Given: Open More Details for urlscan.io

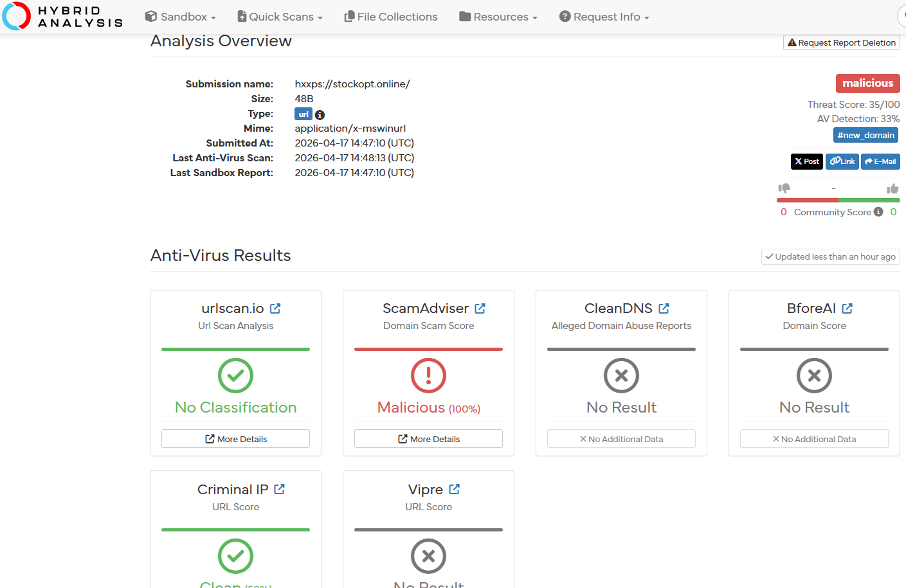Looking at the screenshot, I should [x=235, y=439].
